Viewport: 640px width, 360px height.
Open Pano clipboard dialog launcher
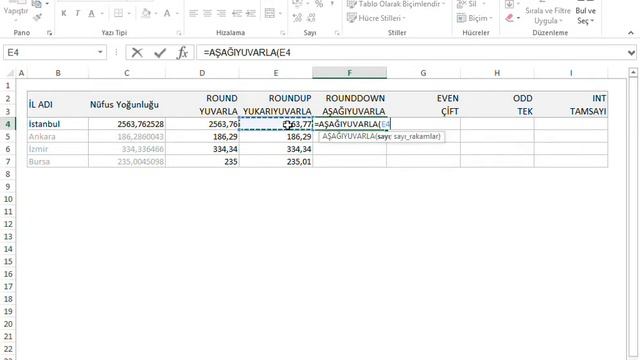click(49, 33)
